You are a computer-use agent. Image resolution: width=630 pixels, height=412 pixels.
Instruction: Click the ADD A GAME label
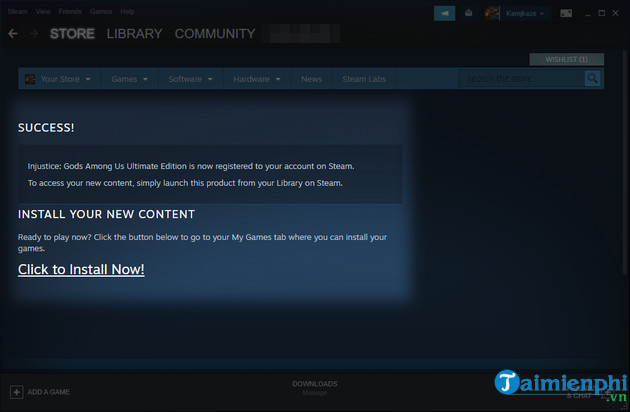tap(49, 392)
